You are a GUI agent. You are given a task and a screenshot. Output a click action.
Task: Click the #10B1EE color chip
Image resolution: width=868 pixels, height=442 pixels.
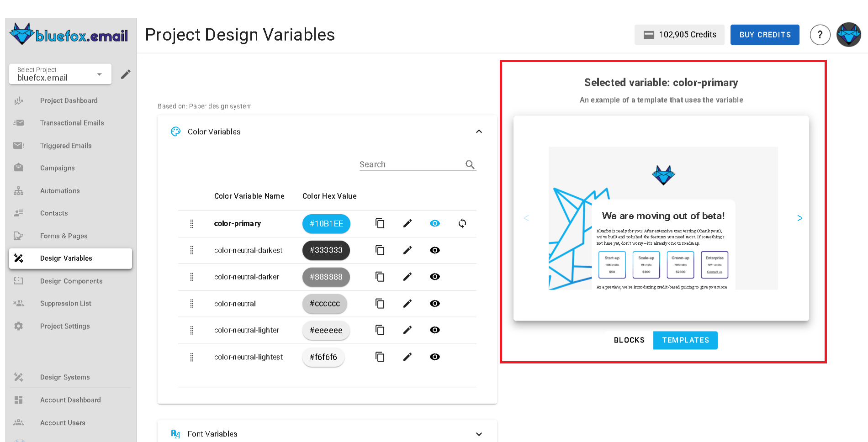coord(326,224)
